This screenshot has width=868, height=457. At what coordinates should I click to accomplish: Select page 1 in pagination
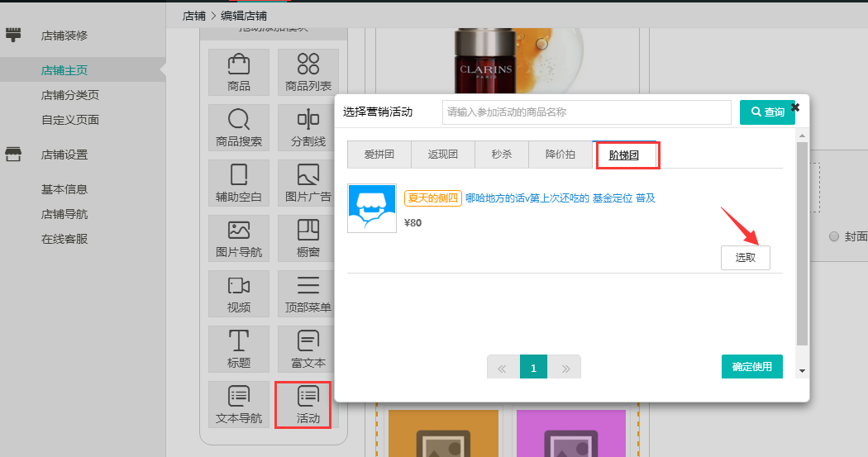coord(534,368)
